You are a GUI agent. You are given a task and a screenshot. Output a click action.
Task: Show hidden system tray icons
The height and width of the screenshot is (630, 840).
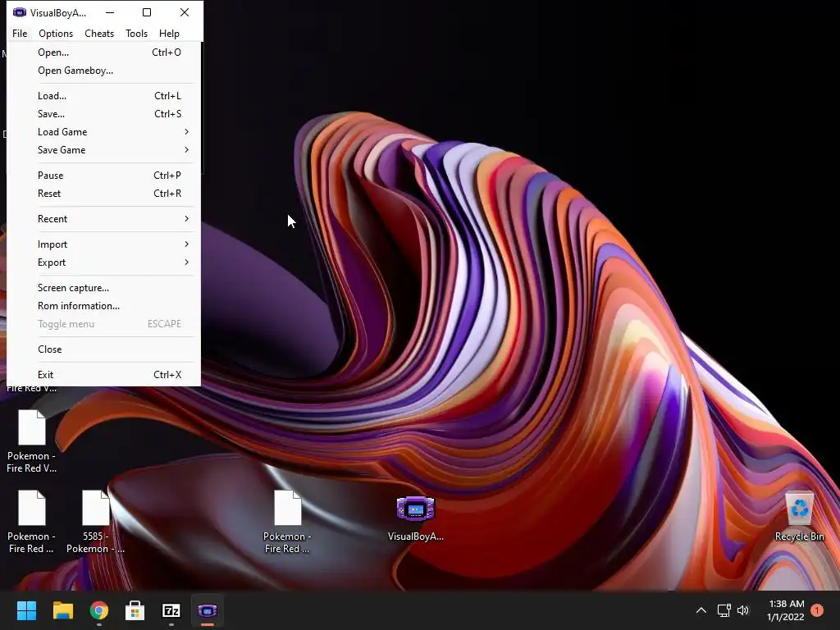click(701, 610)
